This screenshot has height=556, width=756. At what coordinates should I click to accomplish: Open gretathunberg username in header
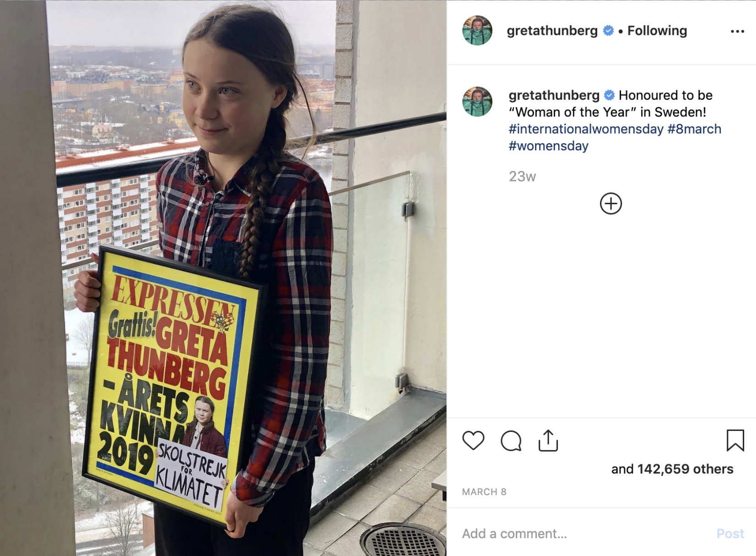[x=552, y=31]
